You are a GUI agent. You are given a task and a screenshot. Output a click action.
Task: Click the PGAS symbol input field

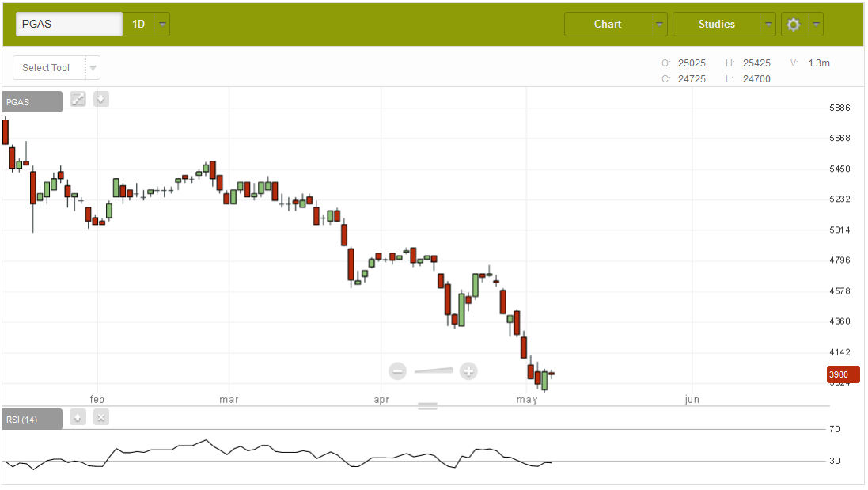pos(70,25)
